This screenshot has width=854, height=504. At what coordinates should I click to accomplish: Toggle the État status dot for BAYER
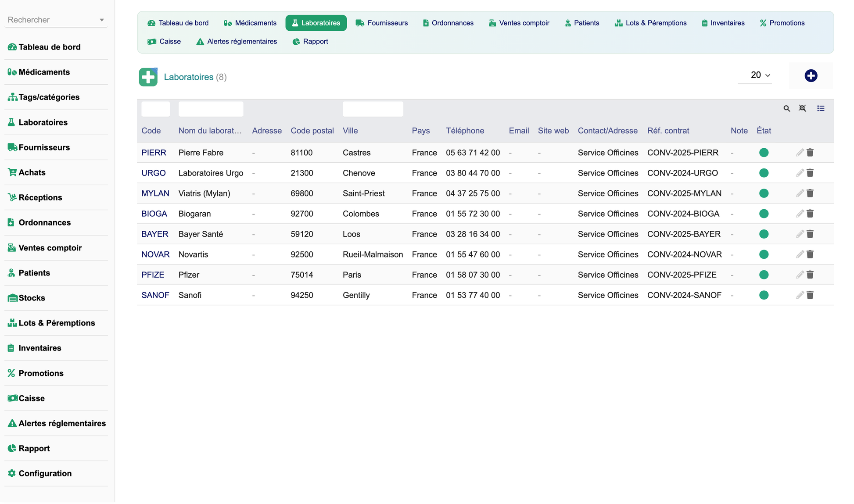[764, 234]
